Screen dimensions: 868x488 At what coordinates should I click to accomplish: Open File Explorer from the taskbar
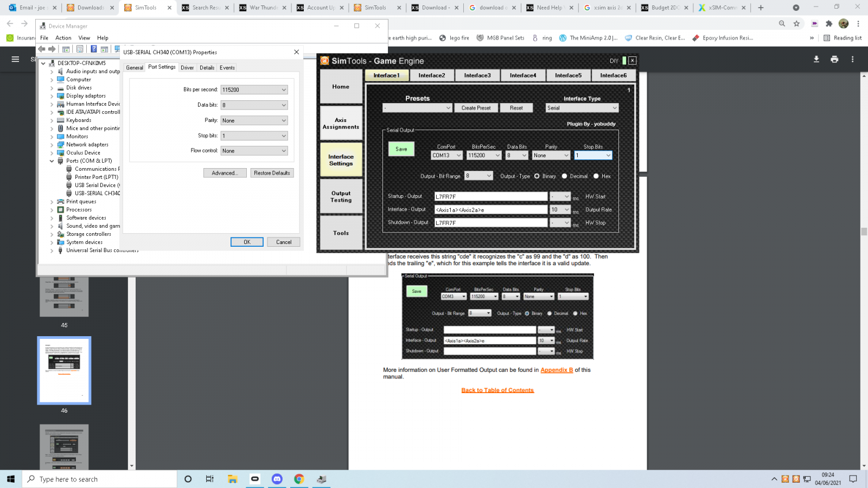[x=233, y=479]
